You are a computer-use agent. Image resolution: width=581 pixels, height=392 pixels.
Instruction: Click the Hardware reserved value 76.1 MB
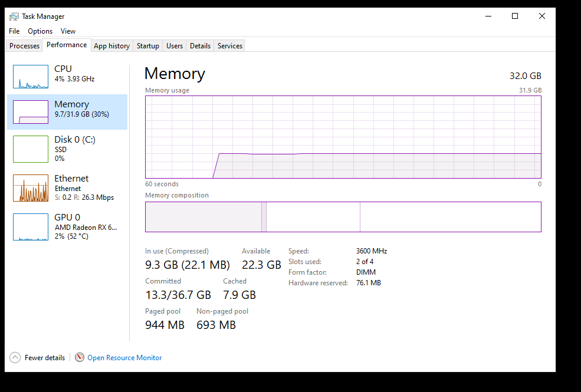point(369,283)
